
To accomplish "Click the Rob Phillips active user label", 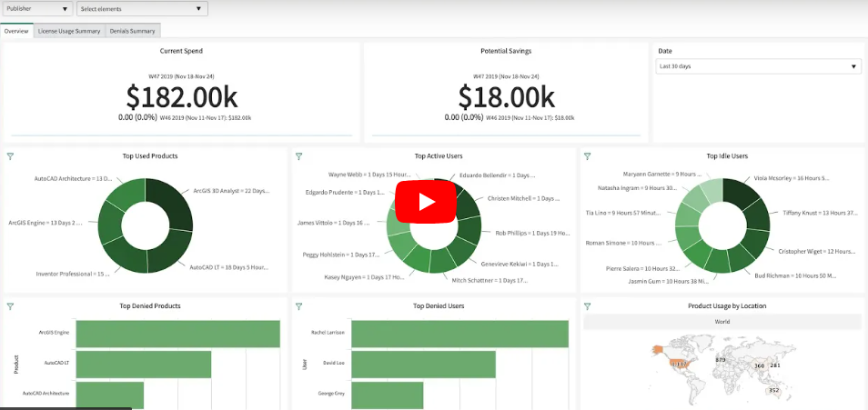I will pyautogui.click(x=532, y=234).
